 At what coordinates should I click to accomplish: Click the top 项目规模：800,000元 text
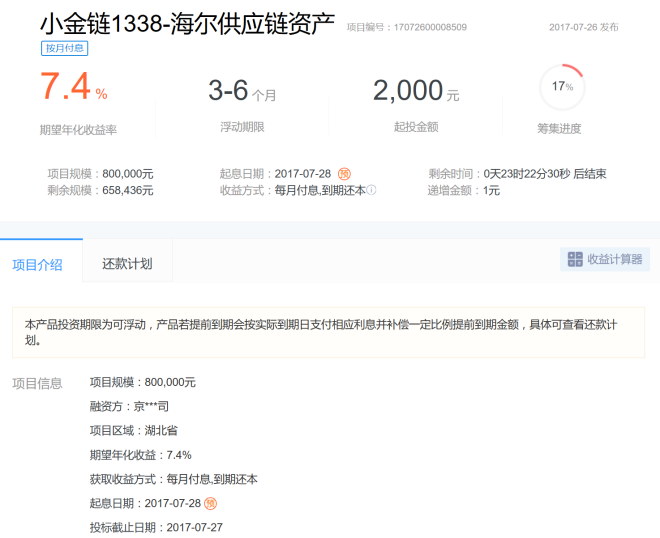click(x=100, y=173)
